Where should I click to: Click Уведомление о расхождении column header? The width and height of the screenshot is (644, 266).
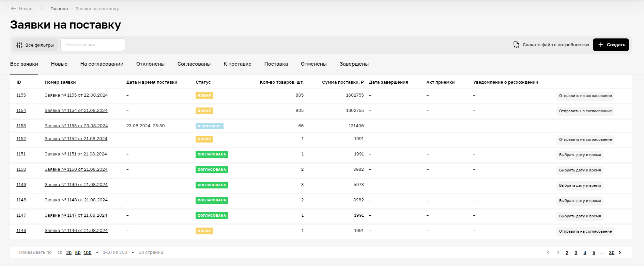[506, 82]
